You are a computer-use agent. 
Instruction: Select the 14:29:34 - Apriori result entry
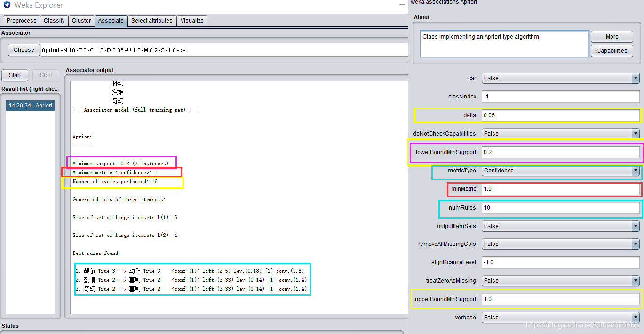tap(31, 106)
